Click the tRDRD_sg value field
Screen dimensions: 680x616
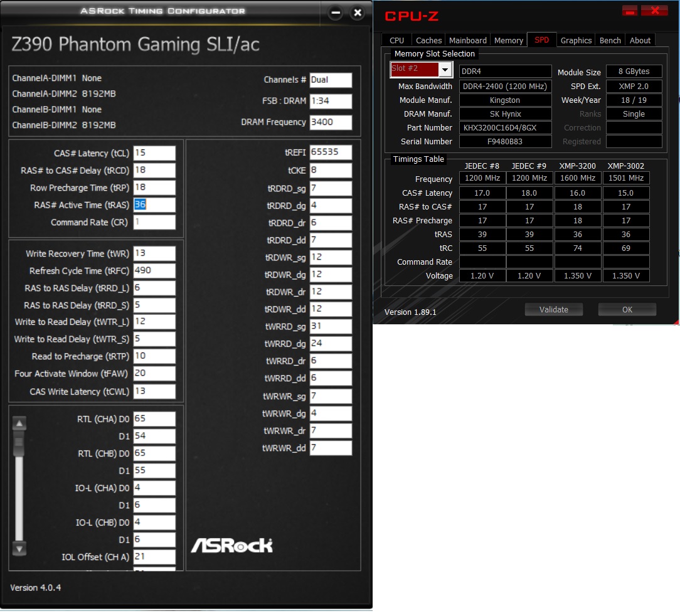click(331, 189)
